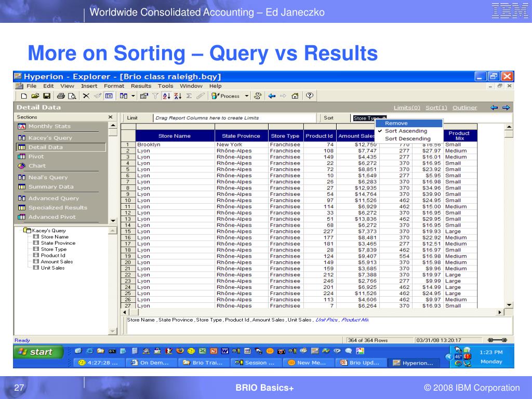532x399 pixels.
Task: Click the Print toolbar icon
Action: (61, 96)
